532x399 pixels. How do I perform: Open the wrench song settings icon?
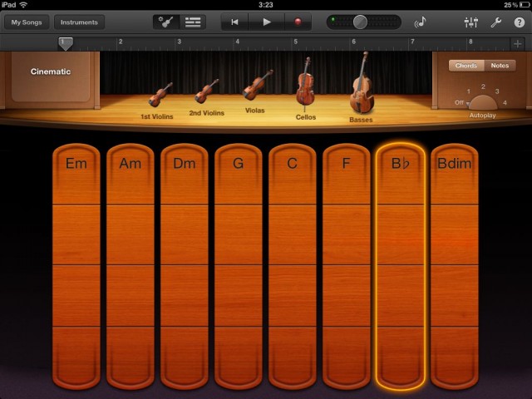496,22
